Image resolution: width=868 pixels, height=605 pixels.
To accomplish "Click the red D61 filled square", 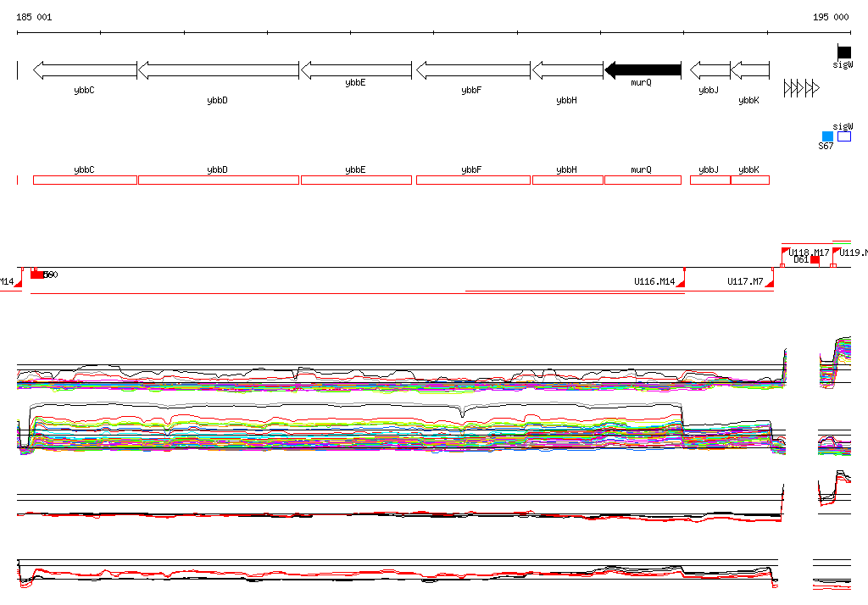I will 815,260.
